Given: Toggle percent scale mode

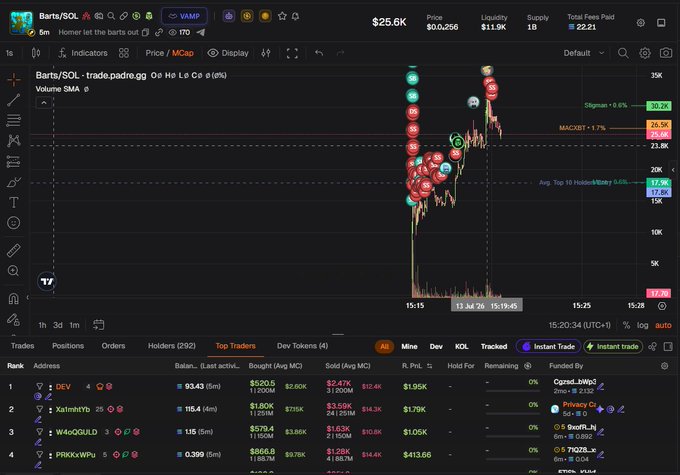Looking at the screenshot, I should pos(626,325).
